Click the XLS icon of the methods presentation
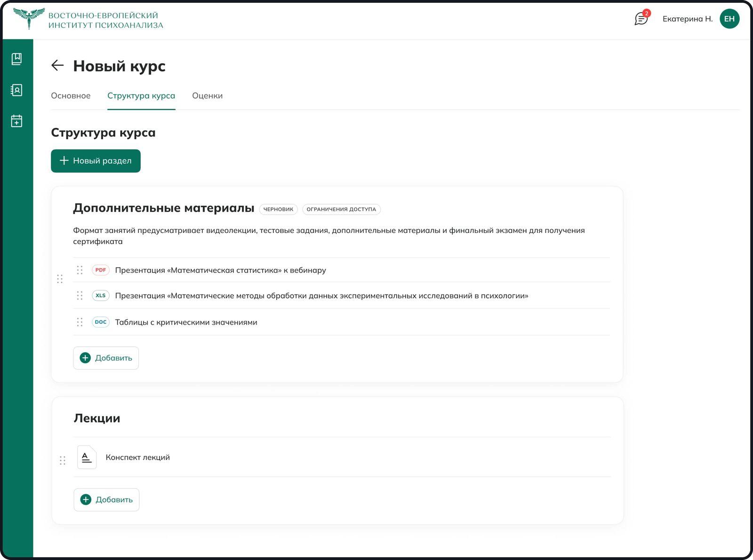This screenshot has width=753, height=560. point(100,295)
